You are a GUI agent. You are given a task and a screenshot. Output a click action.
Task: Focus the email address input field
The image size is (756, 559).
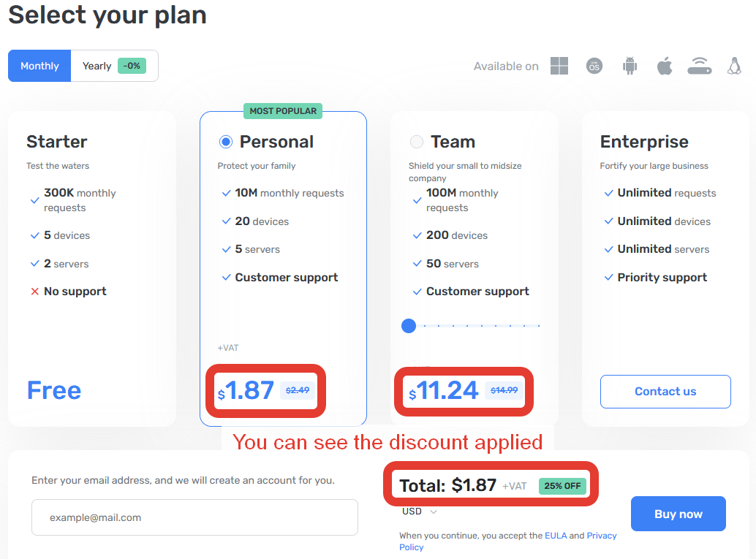coord(194,517)
